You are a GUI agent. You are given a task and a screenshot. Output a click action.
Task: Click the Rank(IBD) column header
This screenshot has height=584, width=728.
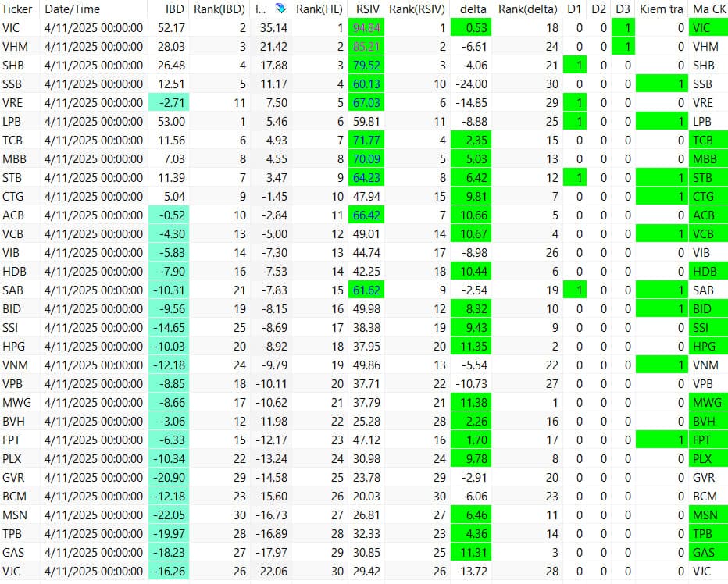click(x=219, y=9)
